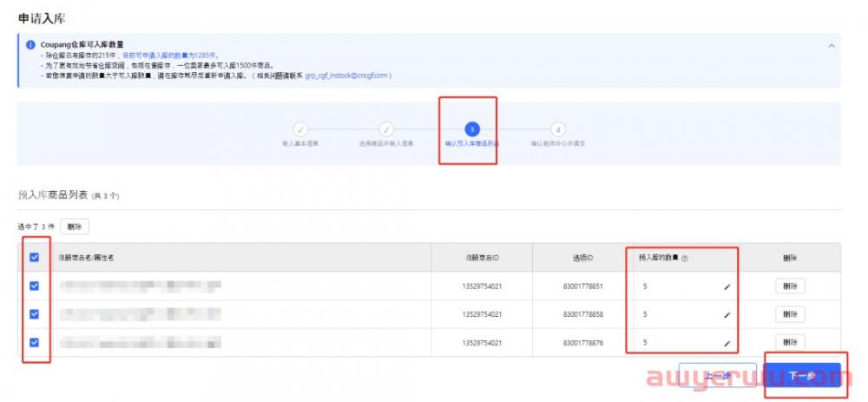Uncheck the product row with option ID 83001778876
Viewport: 868px width, 402px height.
(x=35, y=342)
